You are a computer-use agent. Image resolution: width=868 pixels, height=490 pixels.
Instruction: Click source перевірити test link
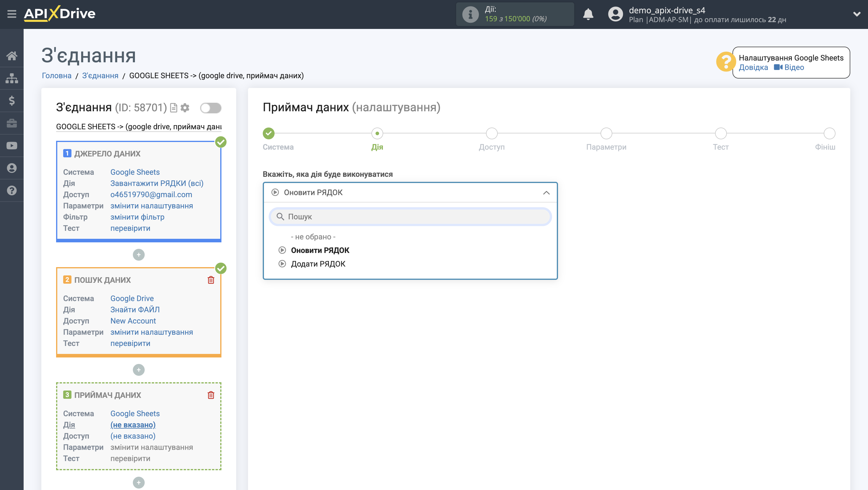(x=130, y=228)
